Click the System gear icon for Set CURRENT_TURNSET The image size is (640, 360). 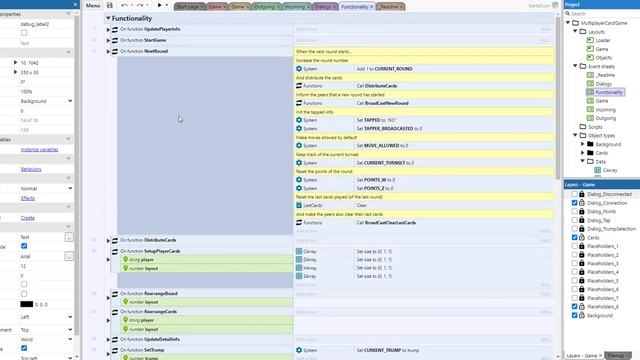coord(299,163)
